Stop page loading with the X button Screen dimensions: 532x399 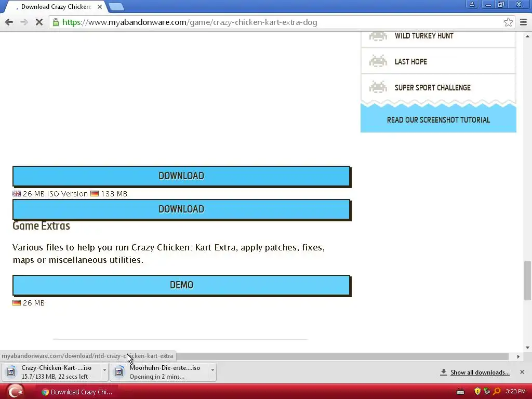tap(39, 22)
